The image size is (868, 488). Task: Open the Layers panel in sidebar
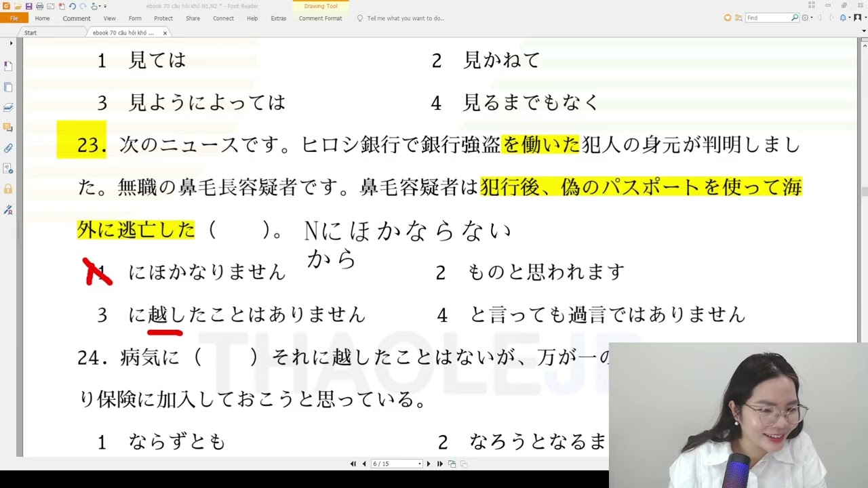point(8,107)
